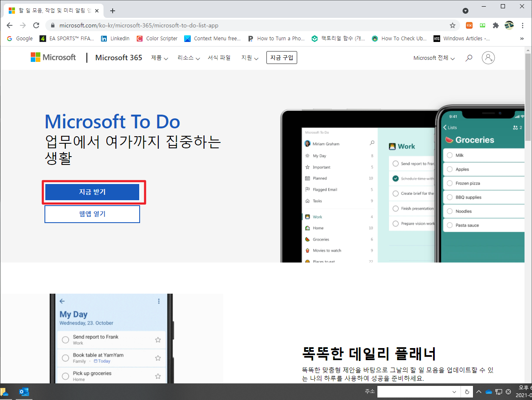
Task: Click the Microsoft To Do heading
Action: [x=112, y=122]
